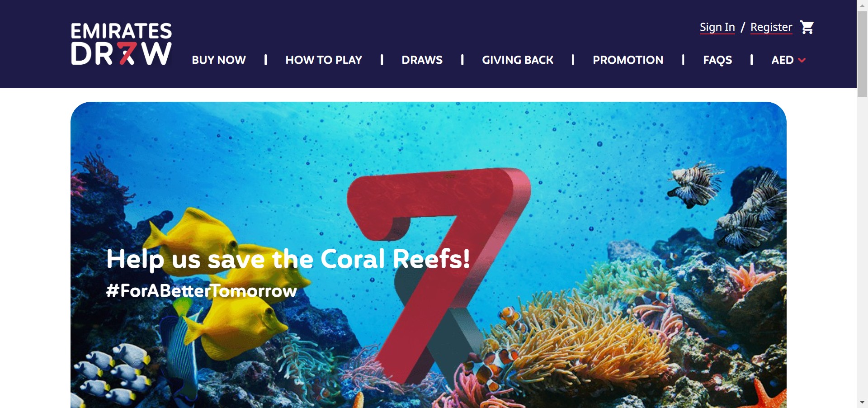This screenshot has width=868, height=408.
Task: Click the red 7 in the logo
Action: [x=127, y=54]
